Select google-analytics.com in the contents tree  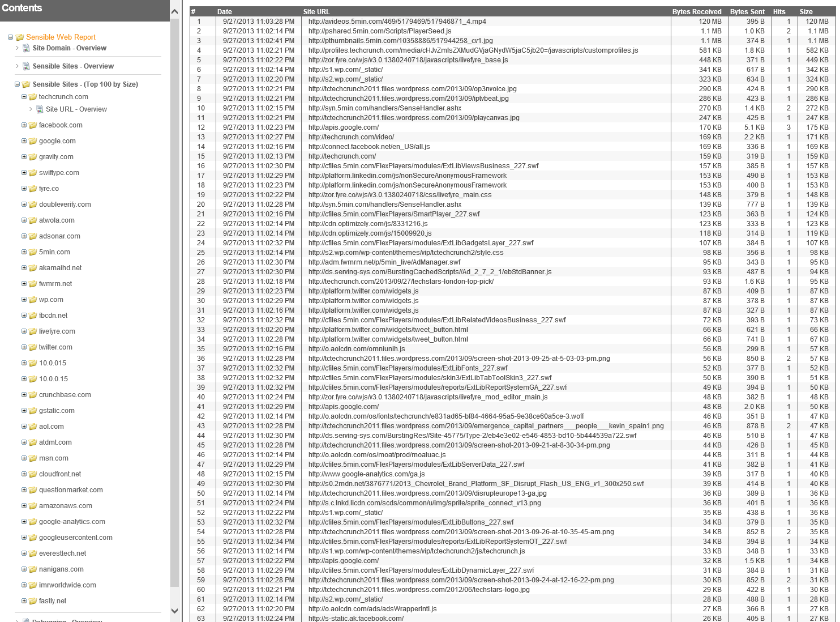(x=72, y=522)
